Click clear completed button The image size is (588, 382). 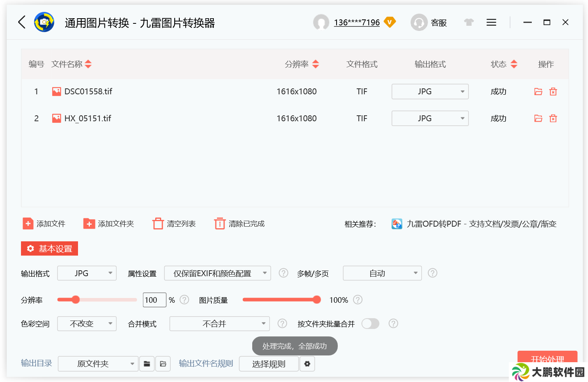(240, 224)
